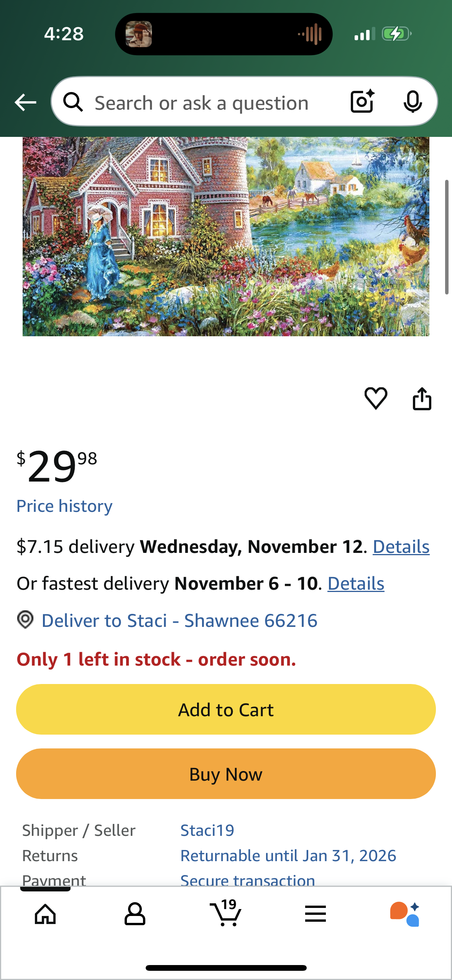Tap the back arrow icon
452x980 pixels.
pyautogui.click(x=25, y=102)
